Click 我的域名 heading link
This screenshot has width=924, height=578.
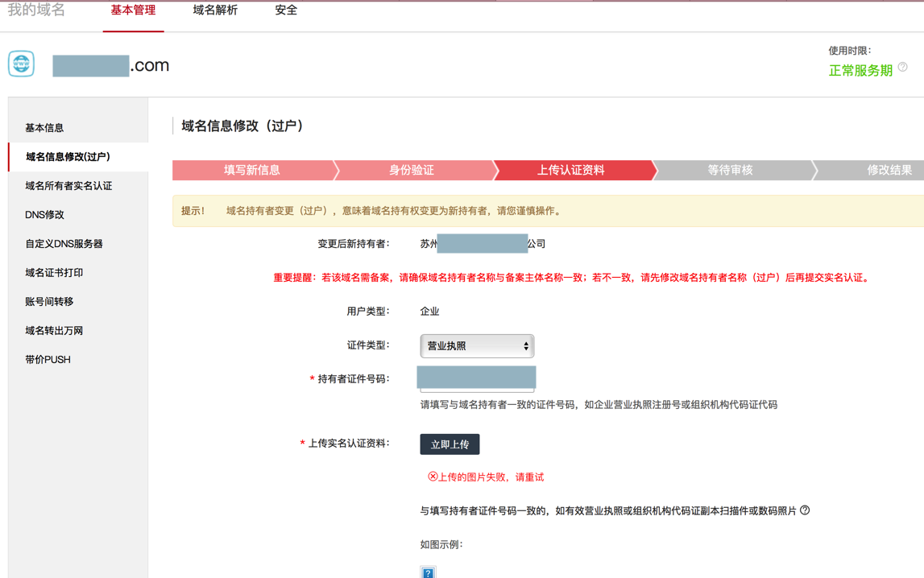36,10
